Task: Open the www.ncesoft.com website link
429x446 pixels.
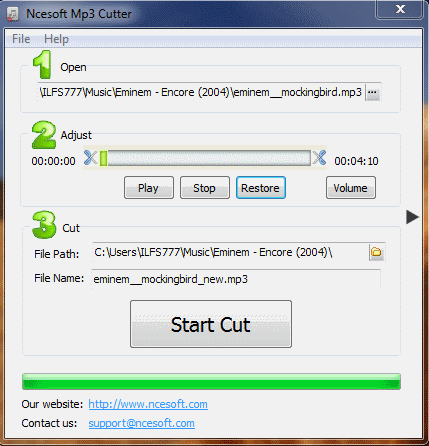Action: (x=148, y=404)
